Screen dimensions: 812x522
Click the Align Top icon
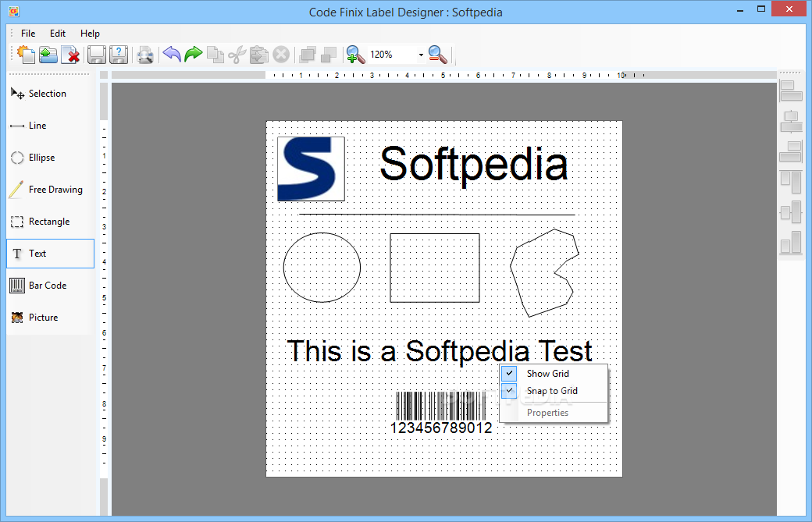(x=791, y=183)
